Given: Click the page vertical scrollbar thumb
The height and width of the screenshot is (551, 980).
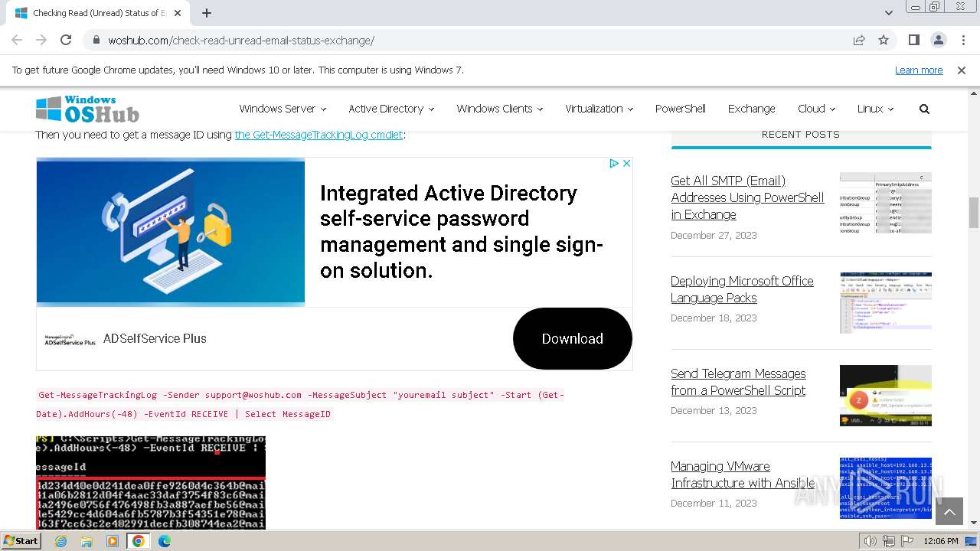Looking at the screenshot, I should click(974, 212).
